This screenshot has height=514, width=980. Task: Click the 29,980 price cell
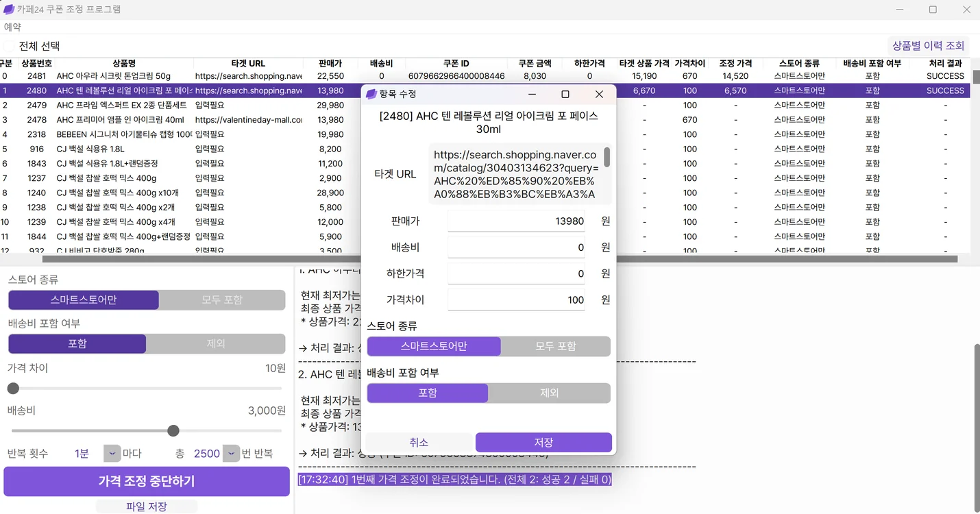pyautogui.click(x=331, y=105)
